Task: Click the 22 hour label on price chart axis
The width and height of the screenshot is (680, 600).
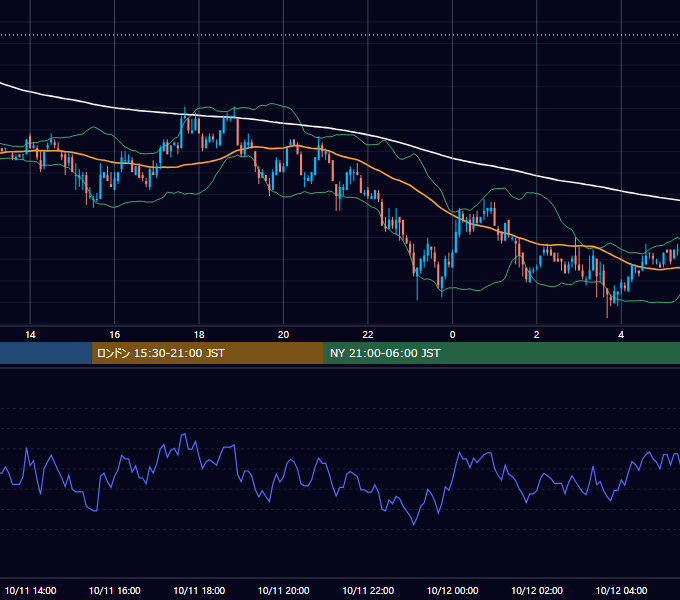Action: (x=368, y=335)
